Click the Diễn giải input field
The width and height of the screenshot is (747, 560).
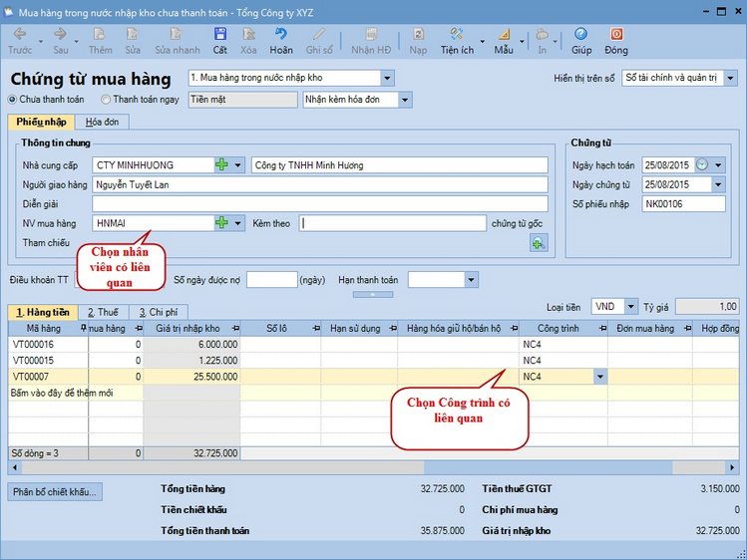(320, 204)
